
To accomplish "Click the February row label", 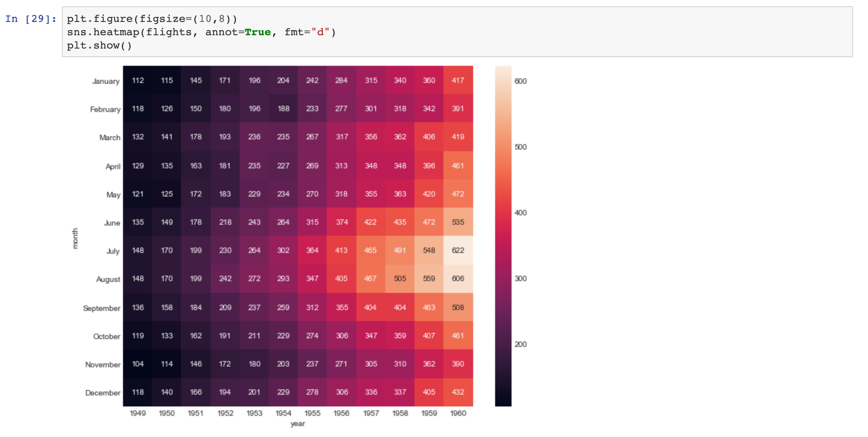I will 105,109.
